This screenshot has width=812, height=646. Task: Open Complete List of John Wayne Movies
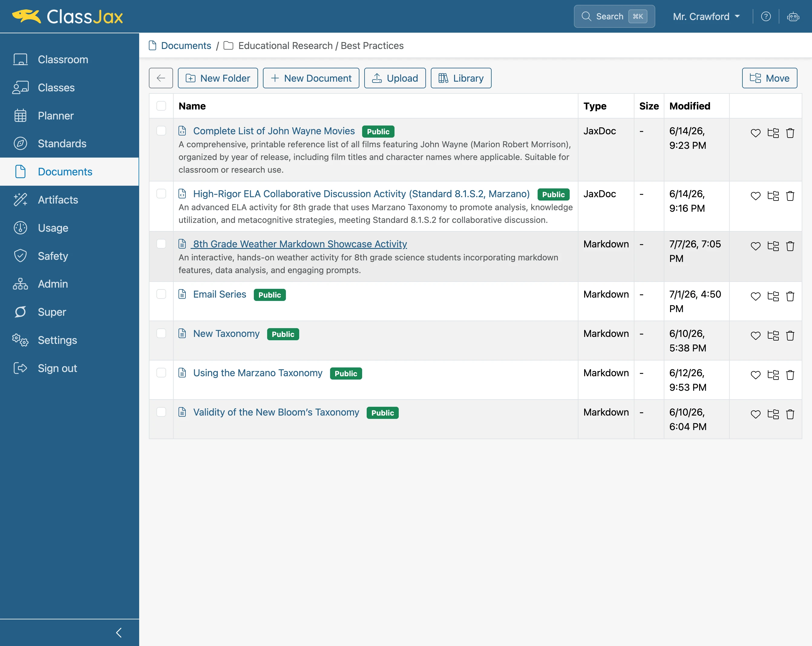pyautogui.click(x=274, y=131)
